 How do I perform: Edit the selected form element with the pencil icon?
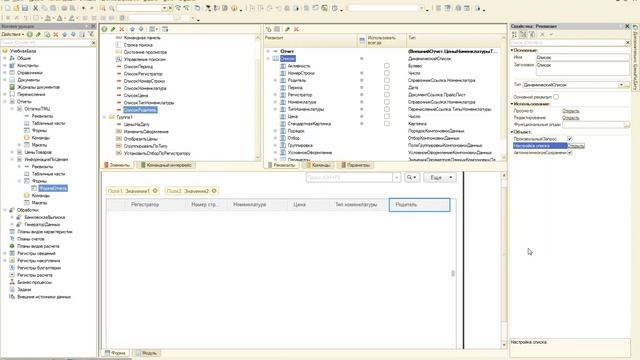click(x=113, y=29)
